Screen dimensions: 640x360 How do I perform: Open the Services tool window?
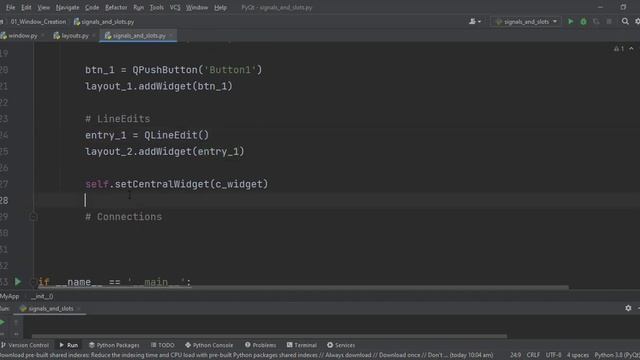(x=341, y=345)
